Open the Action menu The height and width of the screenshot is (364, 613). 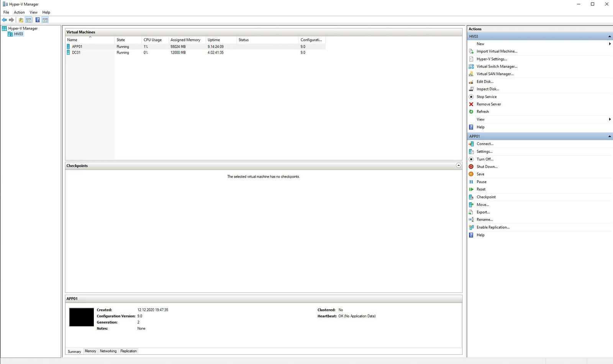pos(19,12)
